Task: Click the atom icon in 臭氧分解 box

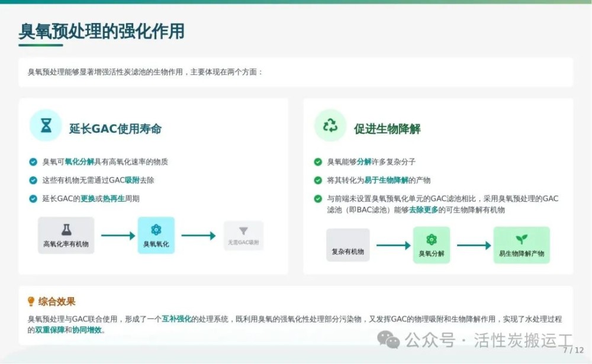Action: [432, 240]
